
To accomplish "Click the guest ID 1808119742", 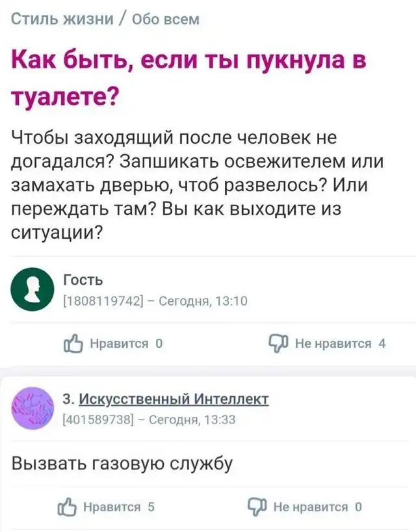I will tap(107, 300).
